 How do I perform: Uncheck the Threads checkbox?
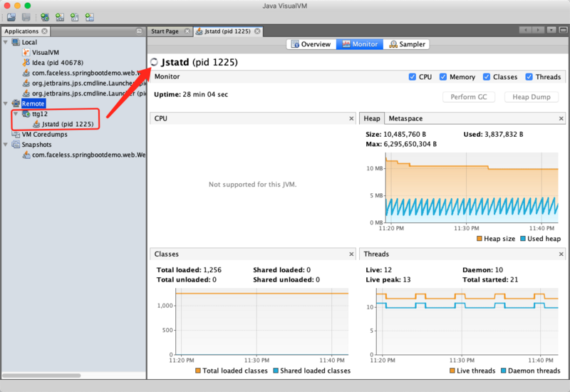(529, 77)
